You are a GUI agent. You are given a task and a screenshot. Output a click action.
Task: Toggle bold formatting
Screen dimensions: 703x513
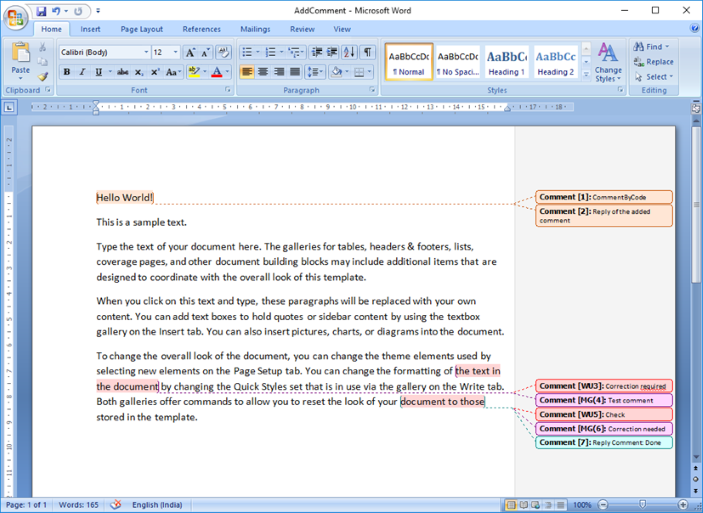[x=67, y=72]
